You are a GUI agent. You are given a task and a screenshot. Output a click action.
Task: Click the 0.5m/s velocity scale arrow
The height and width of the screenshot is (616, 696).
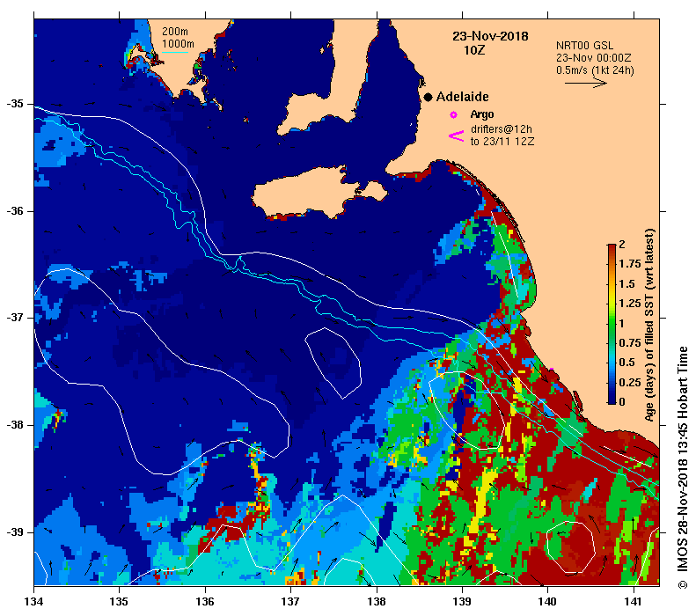coord(585,84)
